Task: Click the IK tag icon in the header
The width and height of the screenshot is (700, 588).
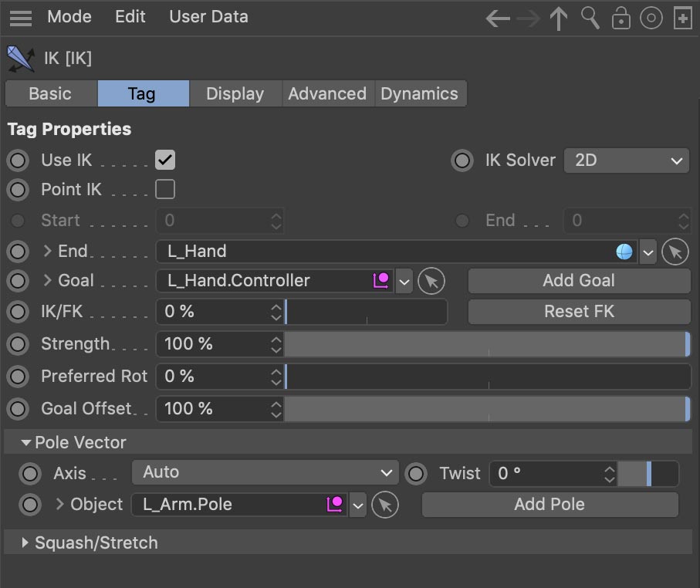Action: (x=20, y=59)
